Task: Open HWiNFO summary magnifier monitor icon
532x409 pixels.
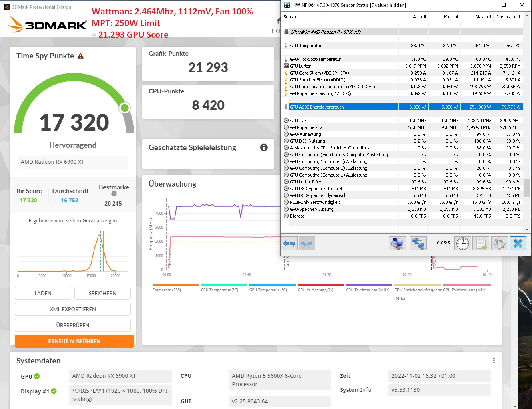Action: (x=397, y=244)
